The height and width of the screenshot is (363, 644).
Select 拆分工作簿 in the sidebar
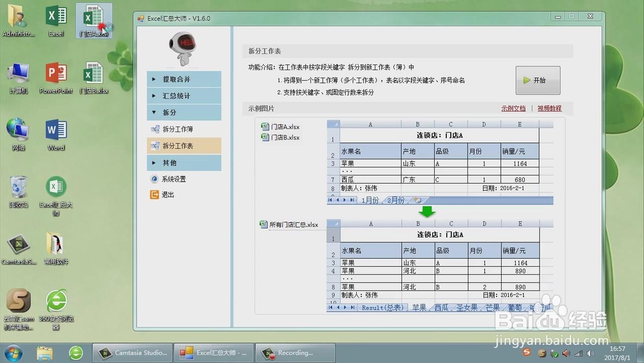pos(184,129)
